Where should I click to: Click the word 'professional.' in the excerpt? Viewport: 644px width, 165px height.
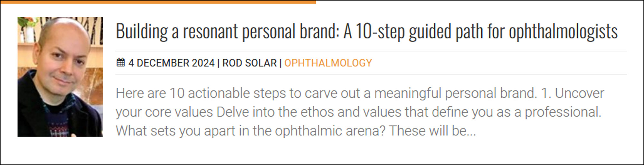(x=563, y=112)
